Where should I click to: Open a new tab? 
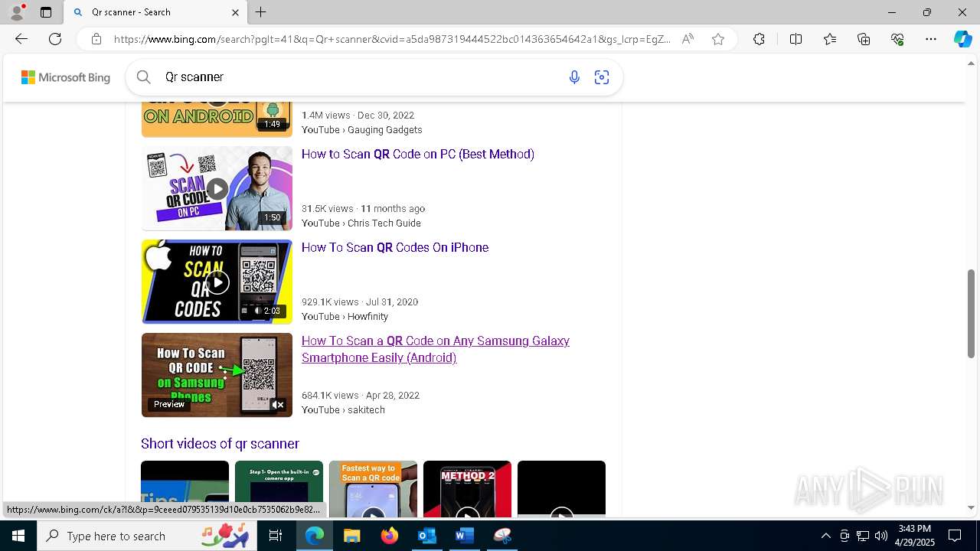click(261, 12)
